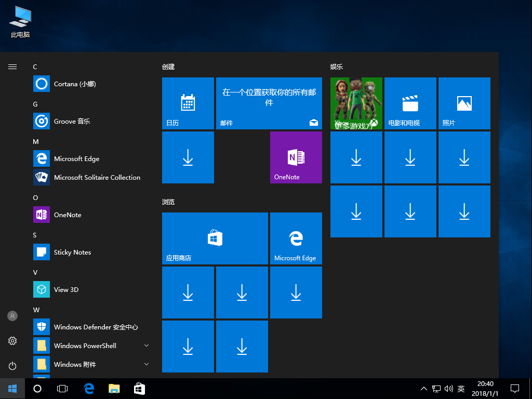Launch the purple OneNote tile

click(x=296, y=157)
